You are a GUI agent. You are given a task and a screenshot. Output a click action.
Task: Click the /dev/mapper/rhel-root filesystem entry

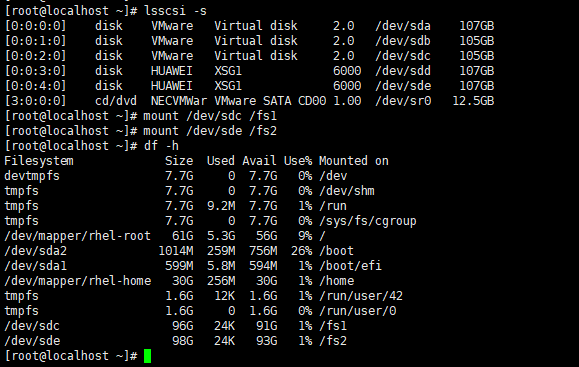78,236
